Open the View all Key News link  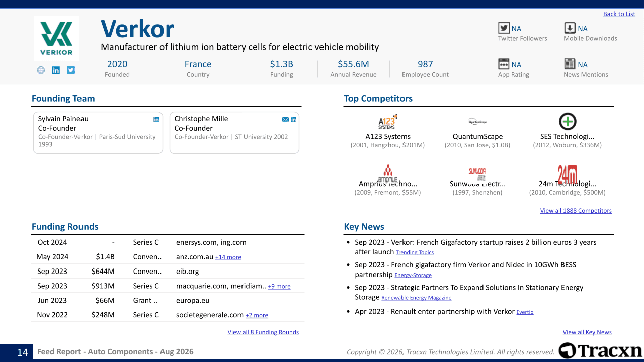pyautogui.click(x=587, y=332)
